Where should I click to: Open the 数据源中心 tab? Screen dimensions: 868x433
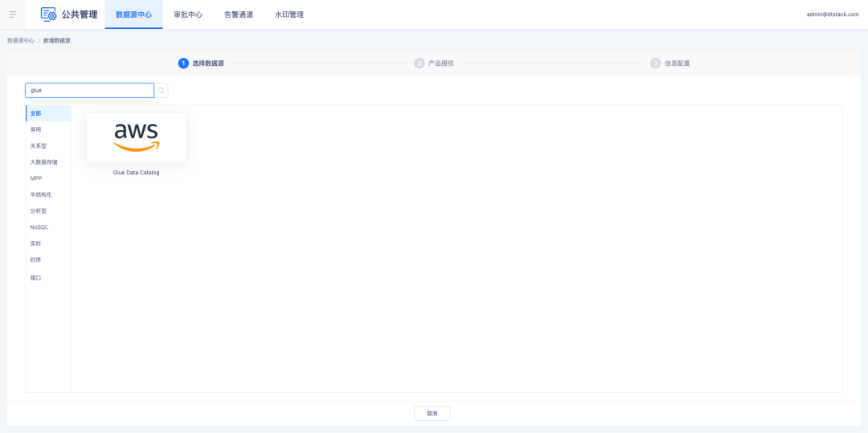[133, 14]
